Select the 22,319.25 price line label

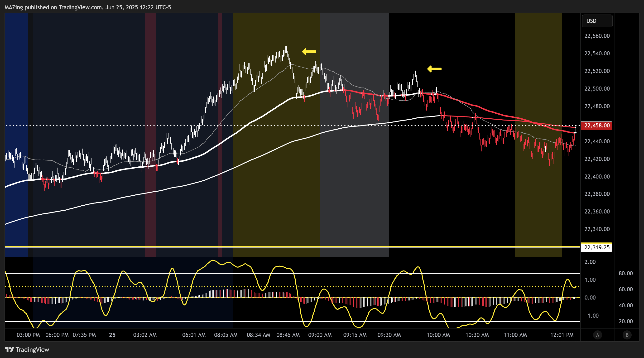(596, 247)
